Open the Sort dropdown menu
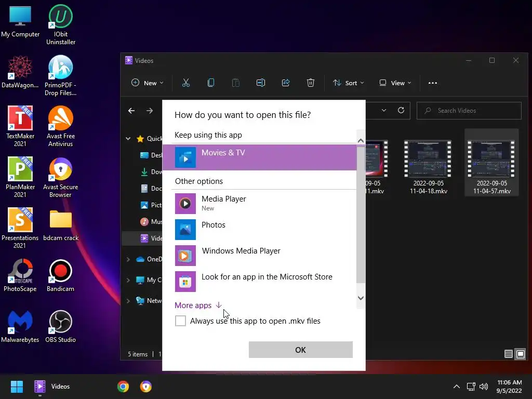Screen dimensions: 532x399 pos(349,83)
